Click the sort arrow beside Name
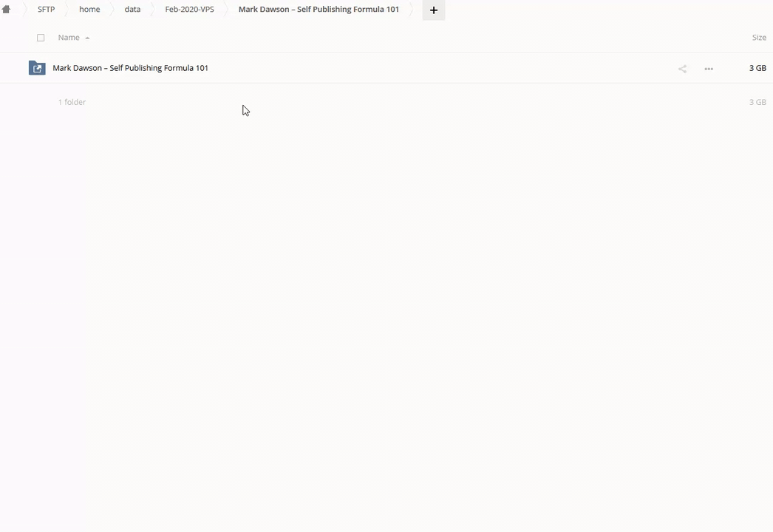The width and height of the screenshot is (773, 532). (x=87, y=38)
